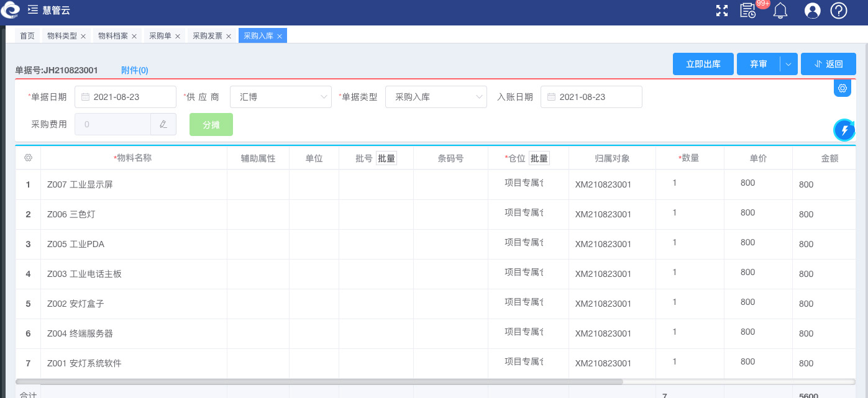This screenshot has height=398, width=868.
Task: Expand the 弃审 dropdown arrow
Action: pos(788,64)
